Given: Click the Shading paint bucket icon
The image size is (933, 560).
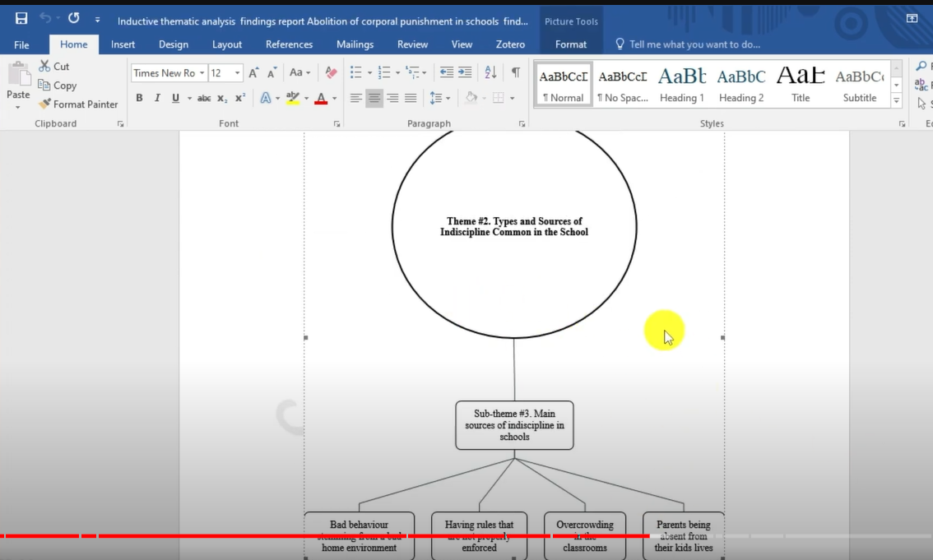Looking at the screenshot, I should coord(471,98).
